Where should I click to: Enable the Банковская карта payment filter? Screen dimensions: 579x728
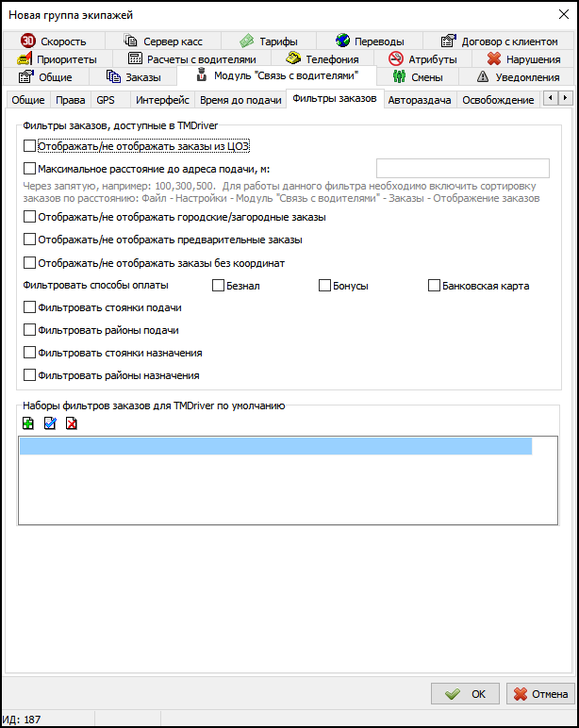(x=434, y=286)
